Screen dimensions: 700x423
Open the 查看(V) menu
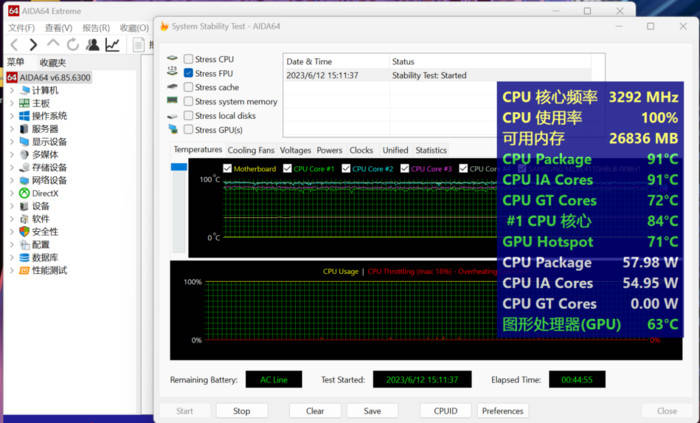click(58, 28)
